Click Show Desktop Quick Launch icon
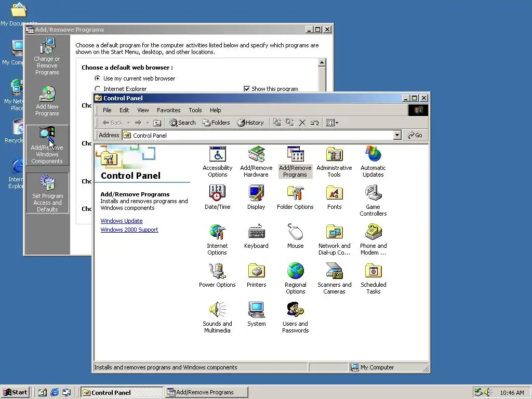532x399 pixels. [42, 393]
